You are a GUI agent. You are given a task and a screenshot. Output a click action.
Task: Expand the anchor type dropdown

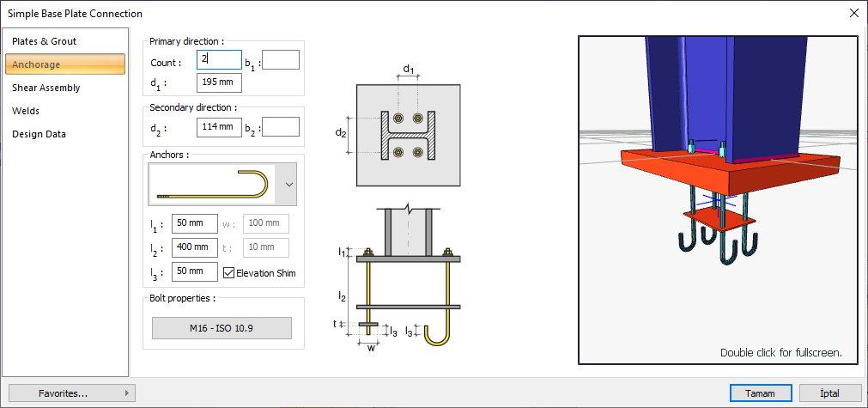(x=289, y=185)
